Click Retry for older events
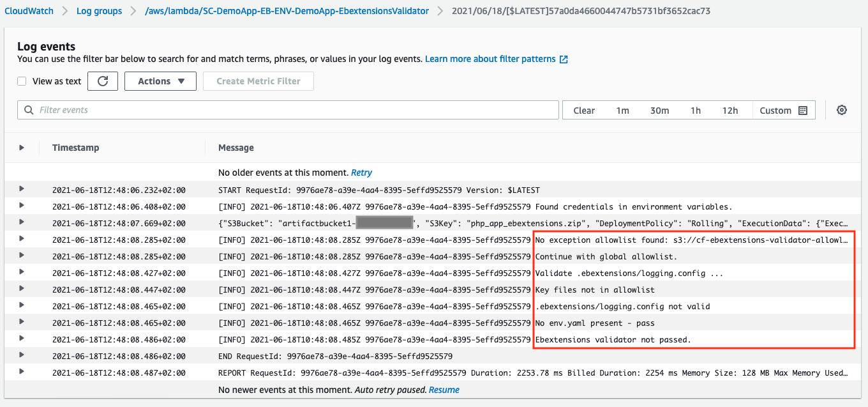This screenshot has width=868, height=407. pos(361,173)
